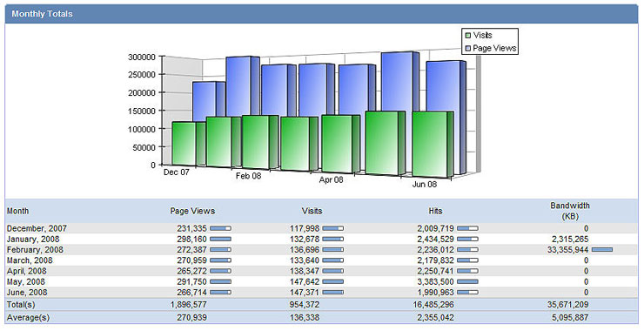The image size is (644, 331).
Task: Click the Feb 08 chart axis label
Action: (249, 176)
